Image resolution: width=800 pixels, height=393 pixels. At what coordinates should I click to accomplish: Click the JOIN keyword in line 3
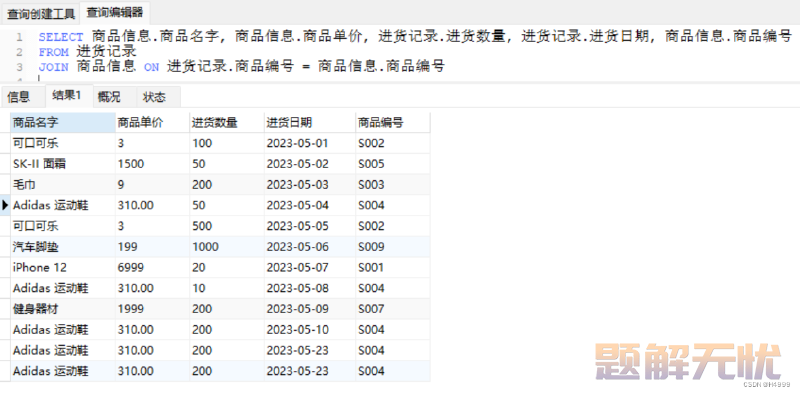54,67
